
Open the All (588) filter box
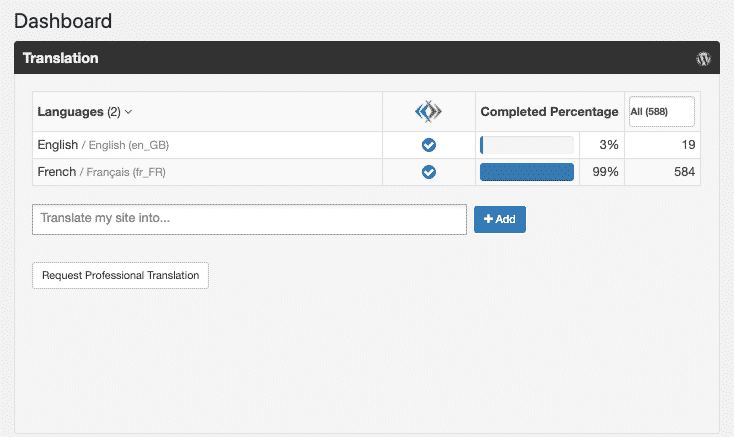[x=661, y=112]
